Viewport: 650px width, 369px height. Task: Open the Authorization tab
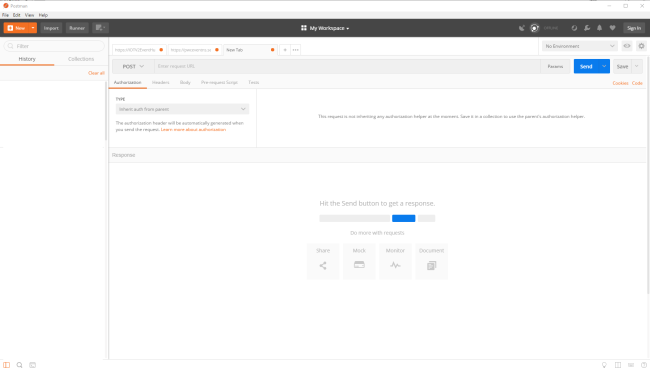point(128,83)
